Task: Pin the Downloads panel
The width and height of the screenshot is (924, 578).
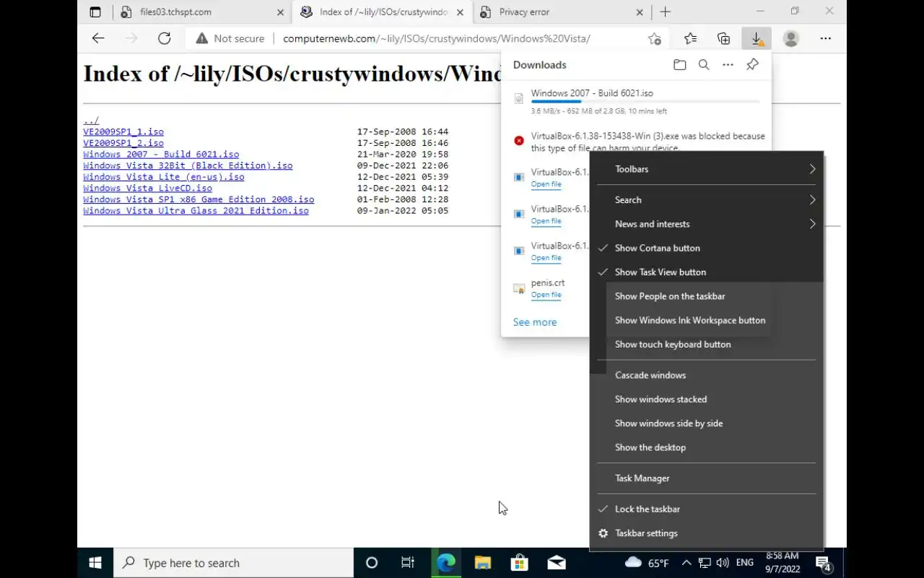Action: point(752,65)
